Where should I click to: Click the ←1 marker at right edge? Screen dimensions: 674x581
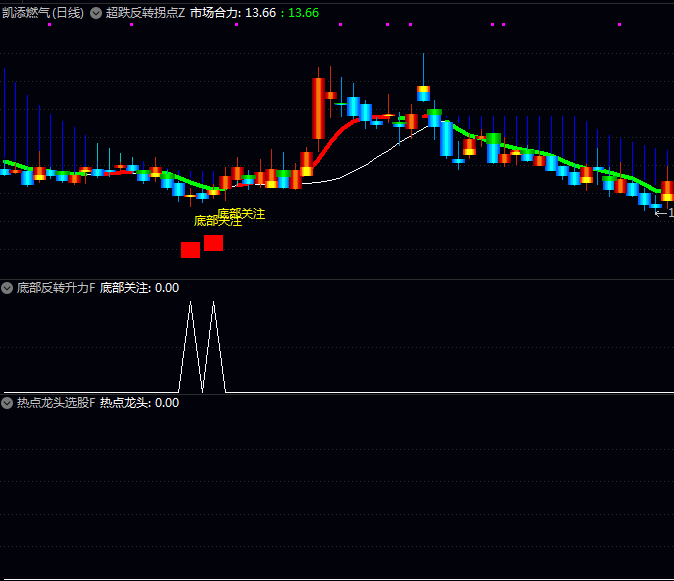(x=664, y=212)
